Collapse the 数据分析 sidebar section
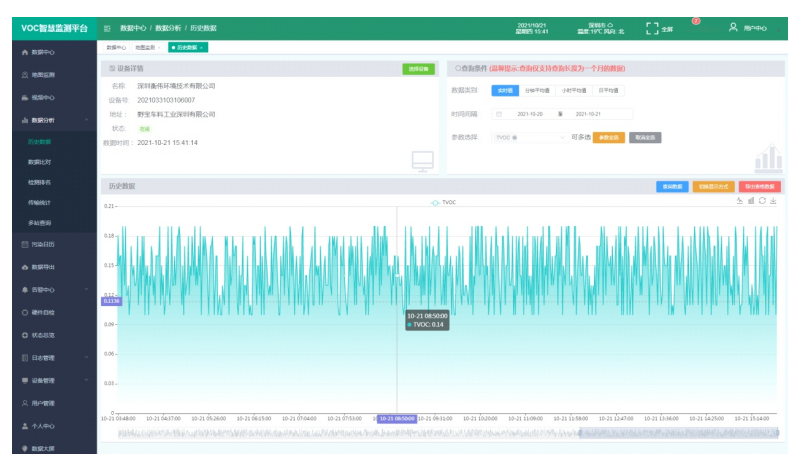Viewport: 803px width, 467px height. point(54,120)
